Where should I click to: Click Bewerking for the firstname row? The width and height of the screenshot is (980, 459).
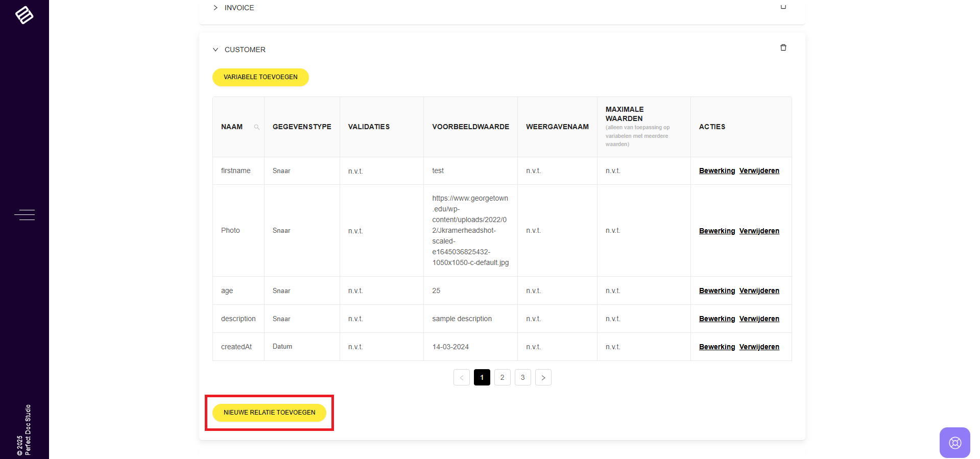[x=716, y=171]
